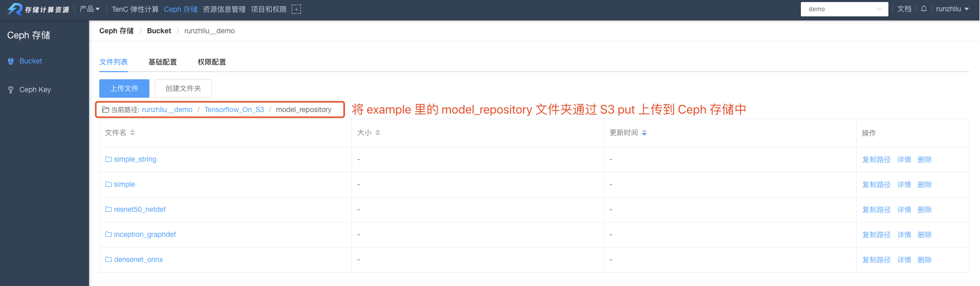Sort the list by update time column
The height and width of the screenshot is (286, 980).
[x=644, y=133]
